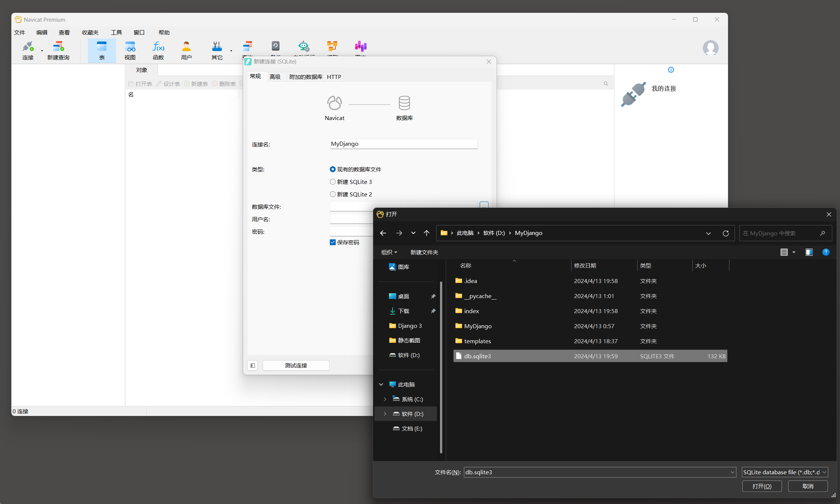Click the info icon in right pane
Image resolution: width=840 pixels, height=504 pixels.
click(671, 70)
